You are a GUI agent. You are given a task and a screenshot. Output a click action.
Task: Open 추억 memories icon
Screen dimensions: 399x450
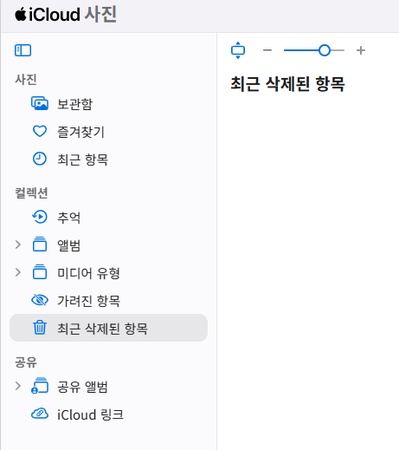[40, 217]
